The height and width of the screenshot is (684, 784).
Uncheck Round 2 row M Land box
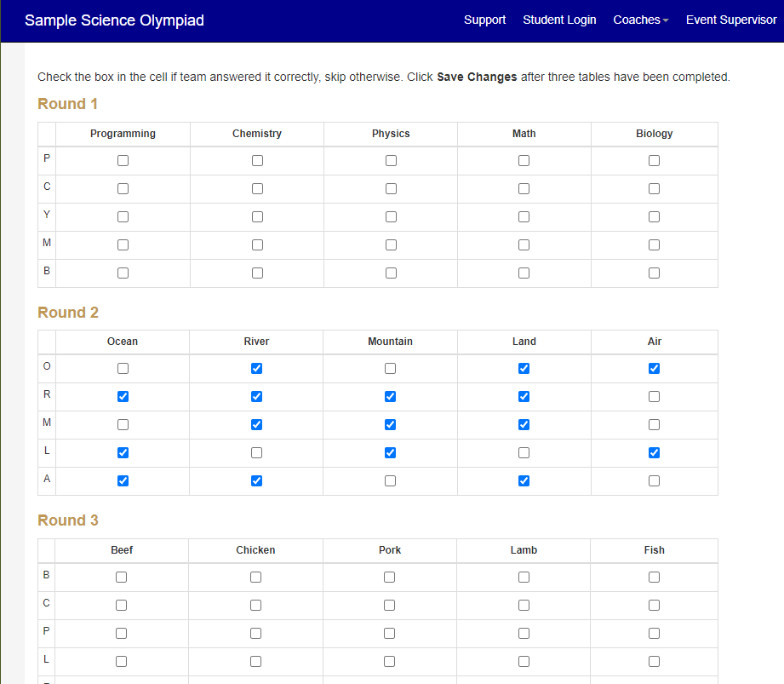[524, 424]
